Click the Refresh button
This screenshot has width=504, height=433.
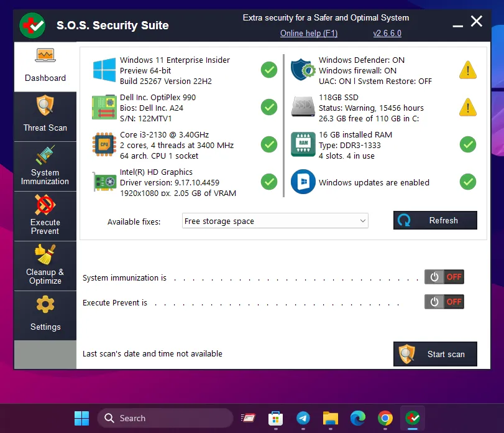click(x=435, y=220)
